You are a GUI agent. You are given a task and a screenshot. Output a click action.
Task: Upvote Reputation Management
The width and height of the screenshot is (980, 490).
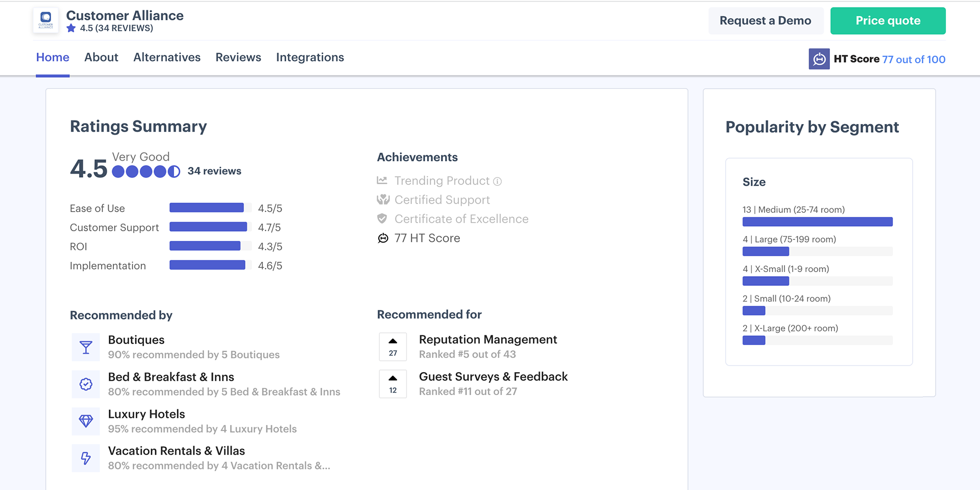click(393, 342)
